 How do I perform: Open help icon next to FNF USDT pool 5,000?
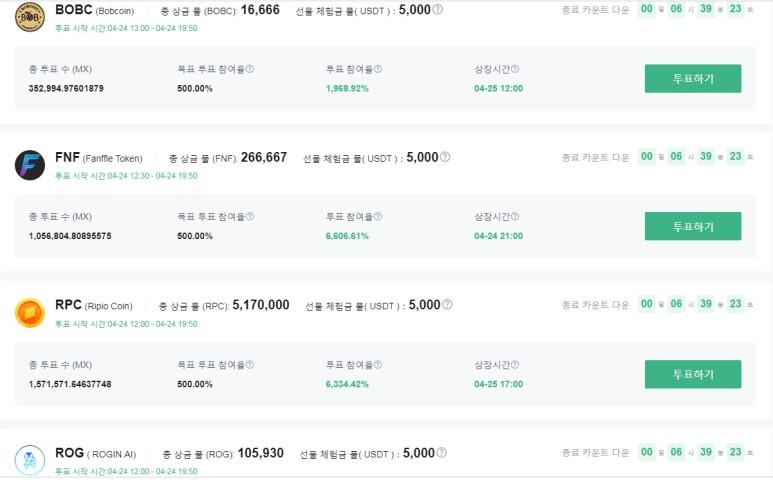(445, 157)
